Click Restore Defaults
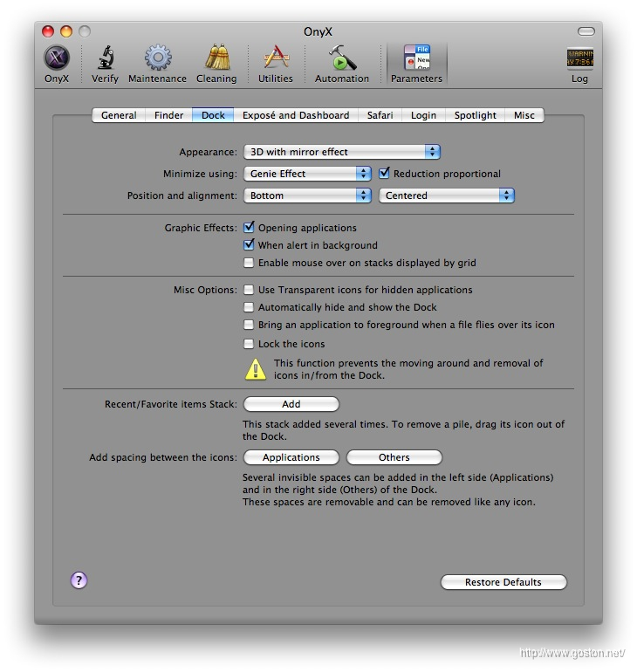This screenshot has height=672, width=637. pyautogui.click(x=503, y=582)
